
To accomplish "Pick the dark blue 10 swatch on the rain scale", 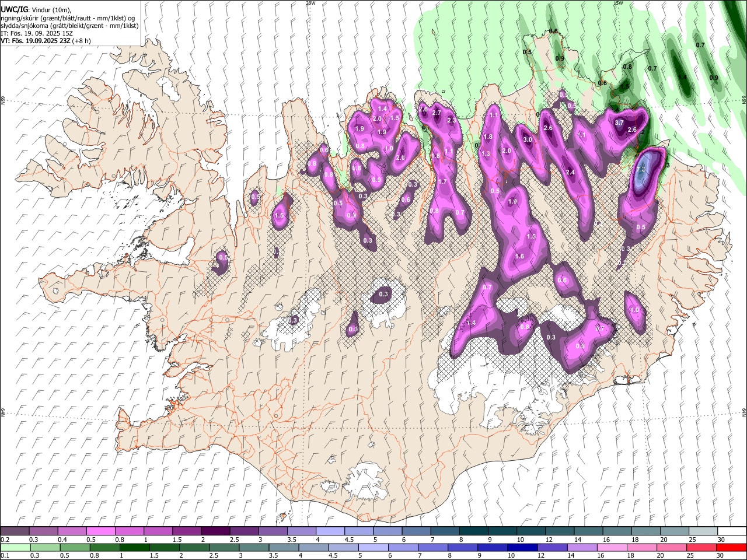I will point(522,547).
